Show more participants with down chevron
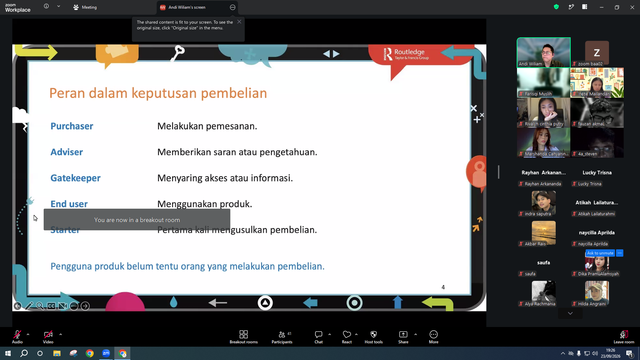Screen dimensions: 640x360 [x=570, y=313]
